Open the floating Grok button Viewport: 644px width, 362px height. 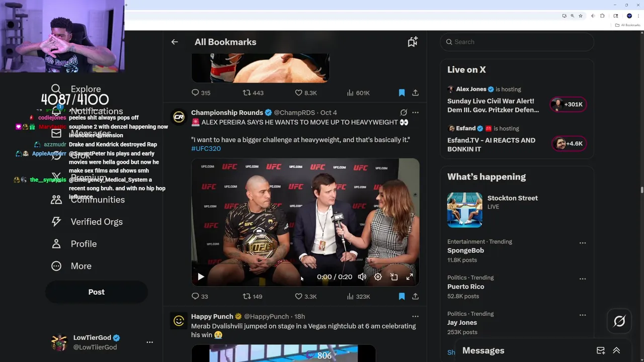coord(619,321)
